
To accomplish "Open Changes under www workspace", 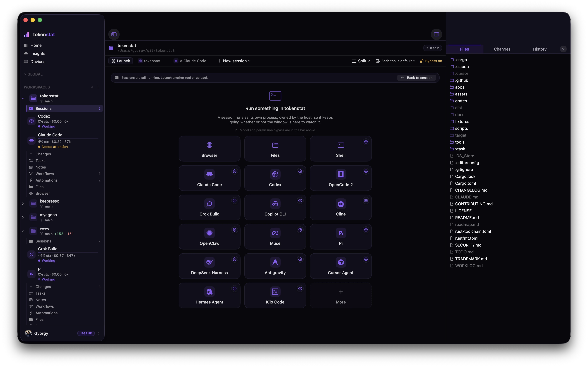I will click(x=65, y=287).
